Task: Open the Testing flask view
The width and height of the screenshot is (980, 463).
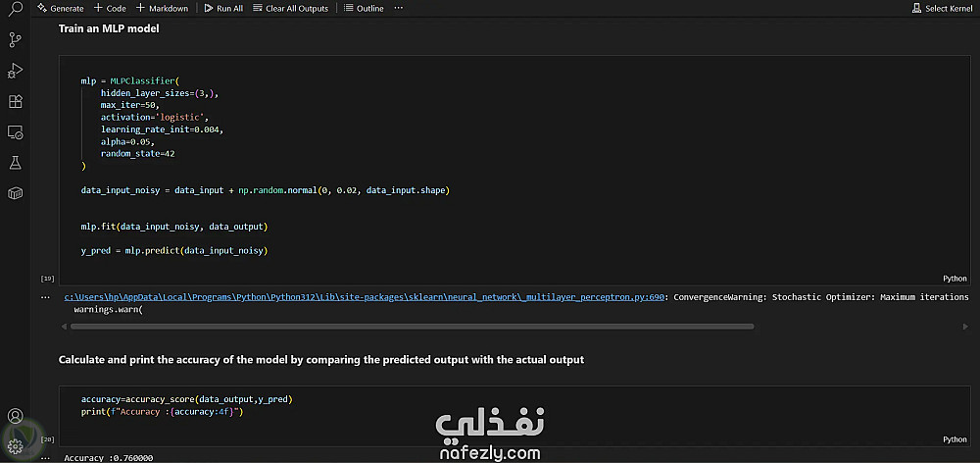Action: click(x=15, y=162)
